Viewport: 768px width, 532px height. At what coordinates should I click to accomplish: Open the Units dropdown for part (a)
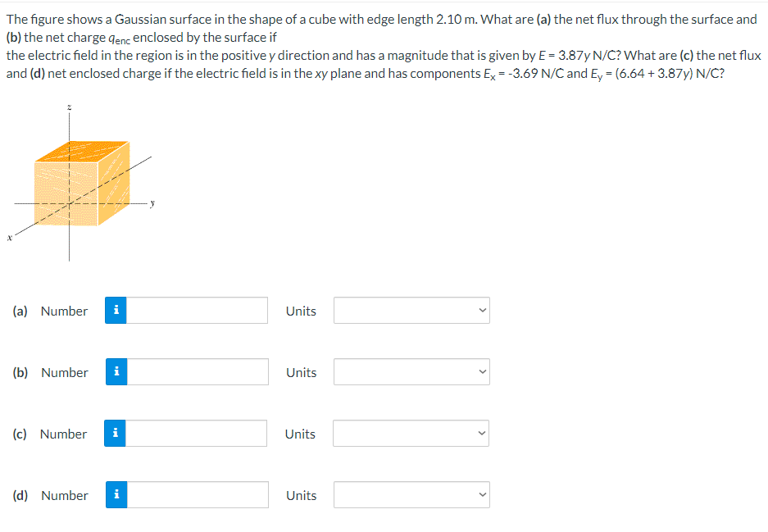pyautogui.click(x=411, y=310)
